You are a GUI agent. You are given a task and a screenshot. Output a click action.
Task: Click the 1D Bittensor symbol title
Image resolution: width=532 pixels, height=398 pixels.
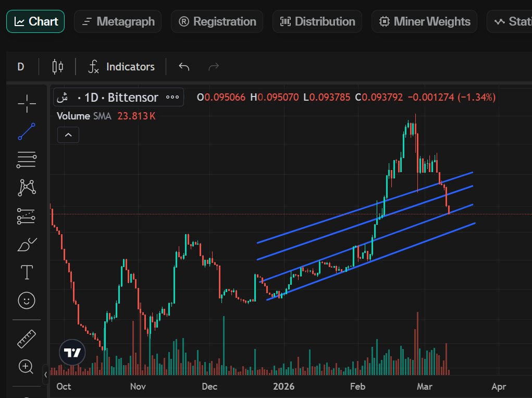121,98
